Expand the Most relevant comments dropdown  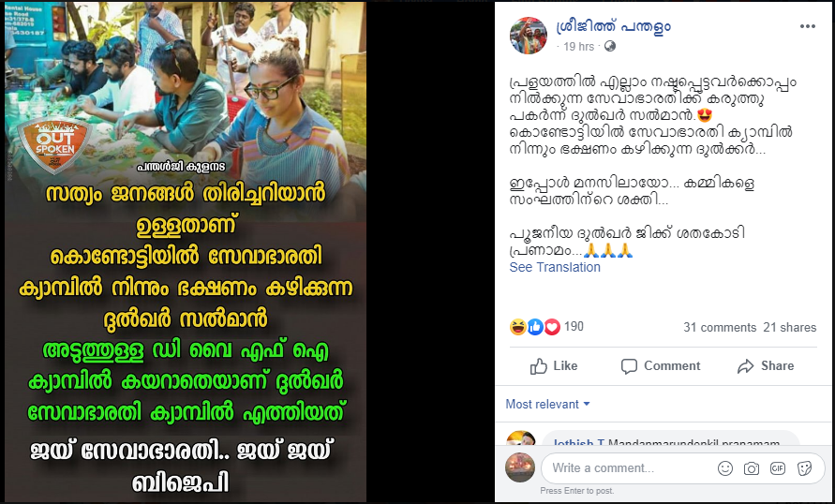tap(547, 404)
